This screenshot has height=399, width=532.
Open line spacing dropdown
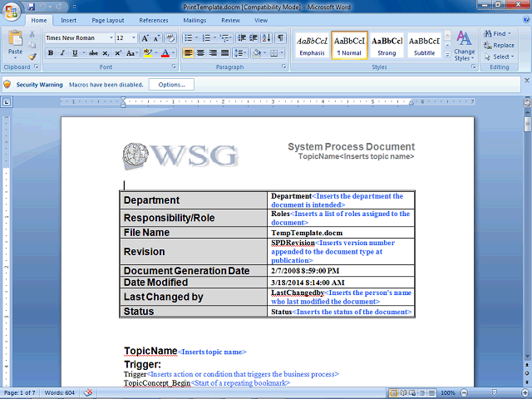pyautogui.click(x=240, y=53)
